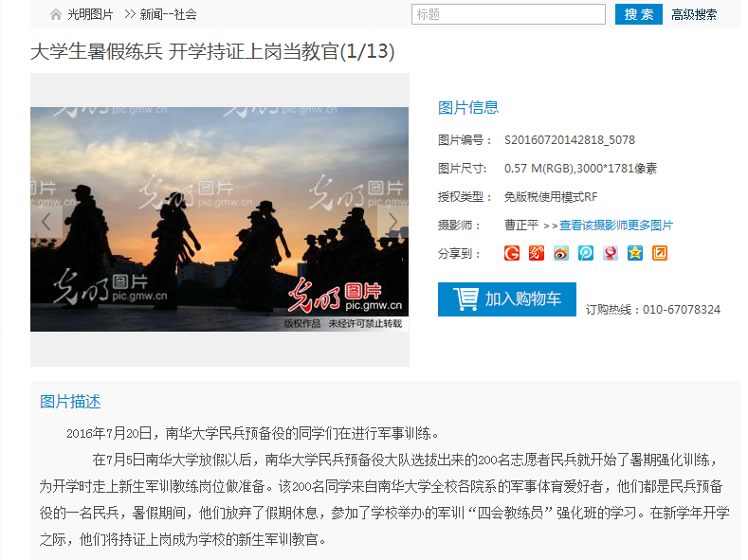Click the main sunset silhouette photo

219,219
